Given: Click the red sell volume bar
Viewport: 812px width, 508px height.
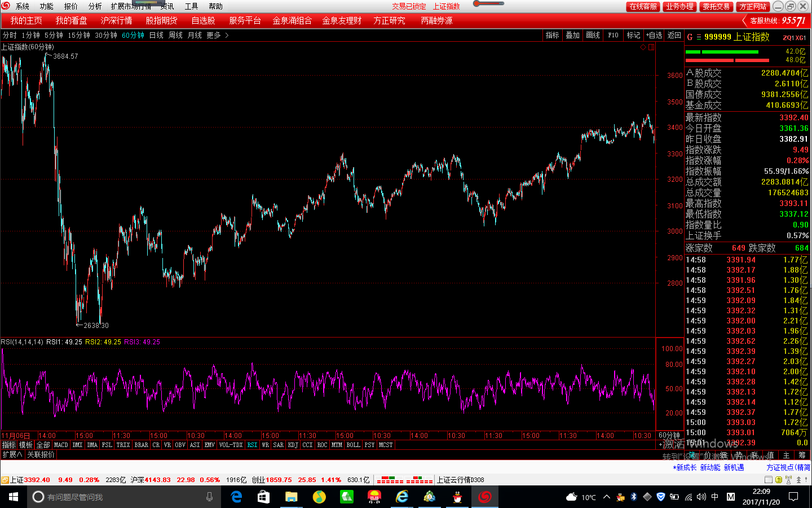Looking at the screenshot, I should (727, 60).
